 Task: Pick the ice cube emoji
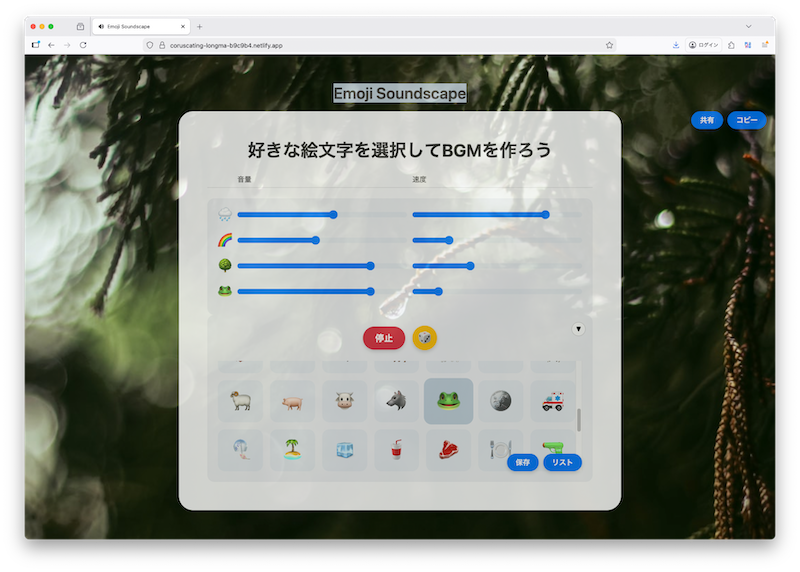tap(344, 450)
